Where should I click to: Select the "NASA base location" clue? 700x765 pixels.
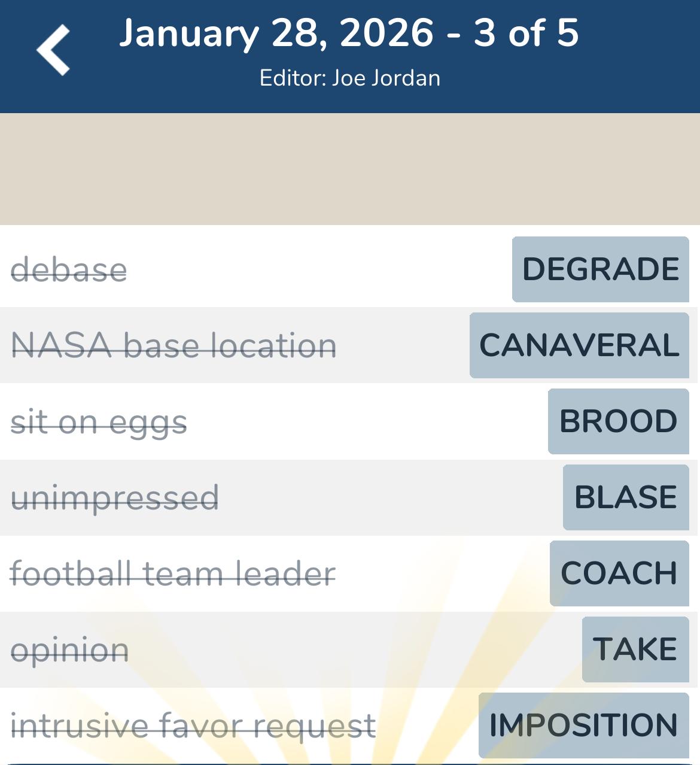click(x=174, y=346)
